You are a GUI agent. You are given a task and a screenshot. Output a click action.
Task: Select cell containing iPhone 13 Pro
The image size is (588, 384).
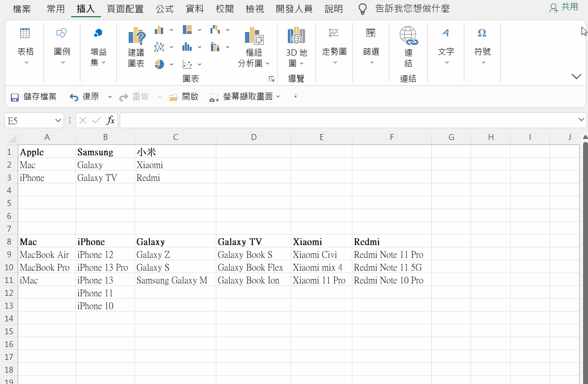pos(105,267)
